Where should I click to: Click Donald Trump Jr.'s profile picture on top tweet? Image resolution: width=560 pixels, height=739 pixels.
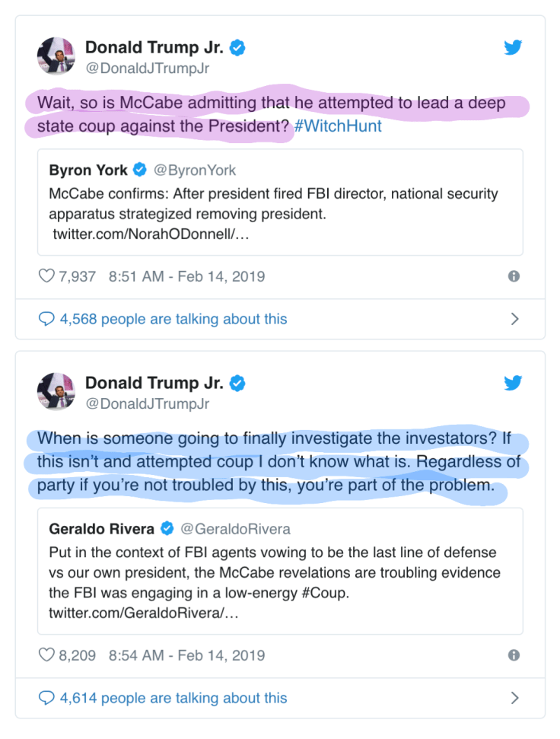[x=56, y=56]
